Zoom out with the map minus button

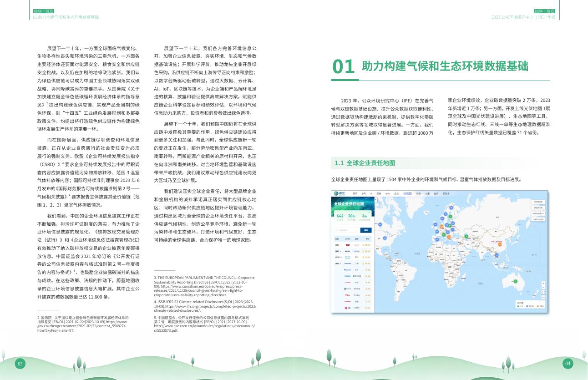tap(543, 288)
